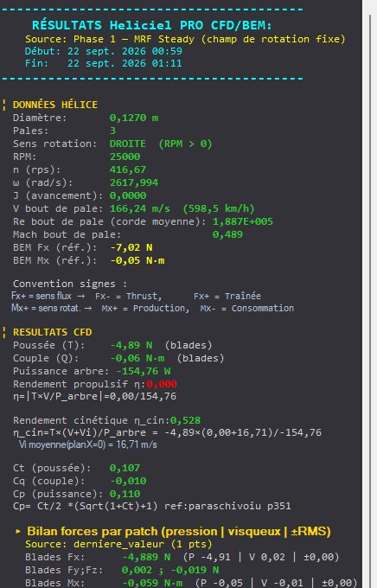Click the Fin date and time line
The height and width of the screenshot is (588, 377).
coord(104,63)
